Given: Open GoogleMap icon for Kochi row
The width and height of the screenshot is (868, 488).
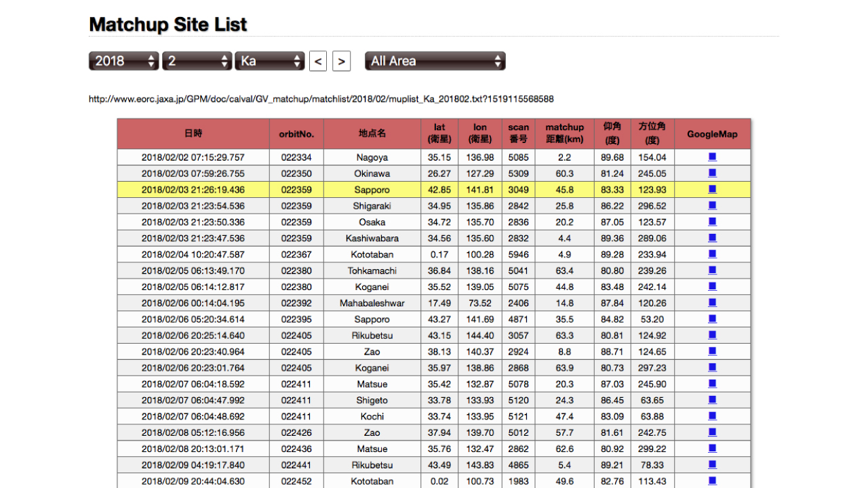Looking at the screenshot, I should point(712,416).
